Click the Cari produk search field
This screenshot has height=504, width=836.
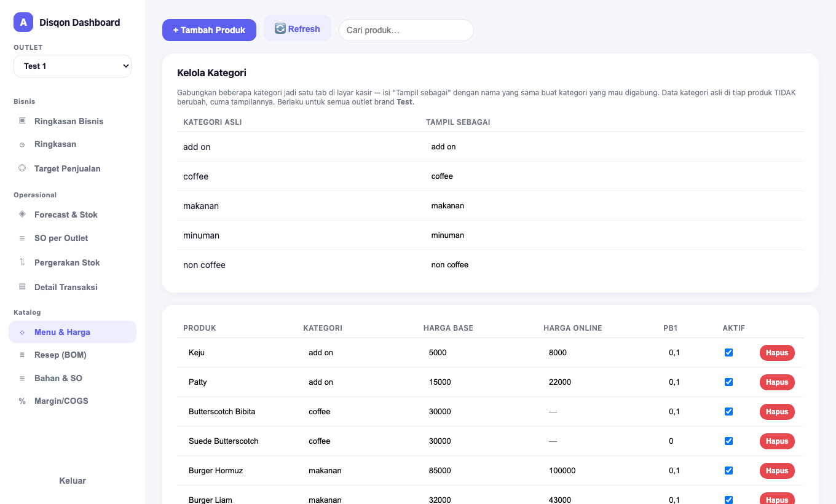406,30
